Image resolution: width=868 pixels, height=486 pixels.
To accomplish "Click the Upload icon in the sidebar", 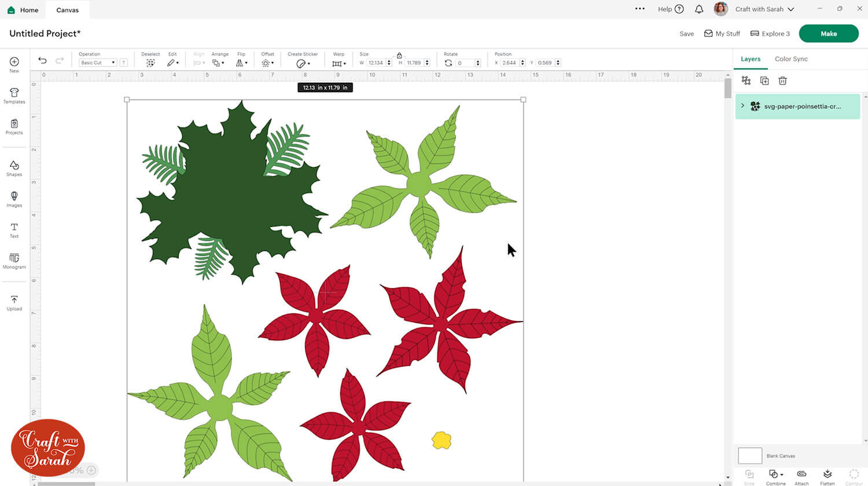I will pos(14,302).
